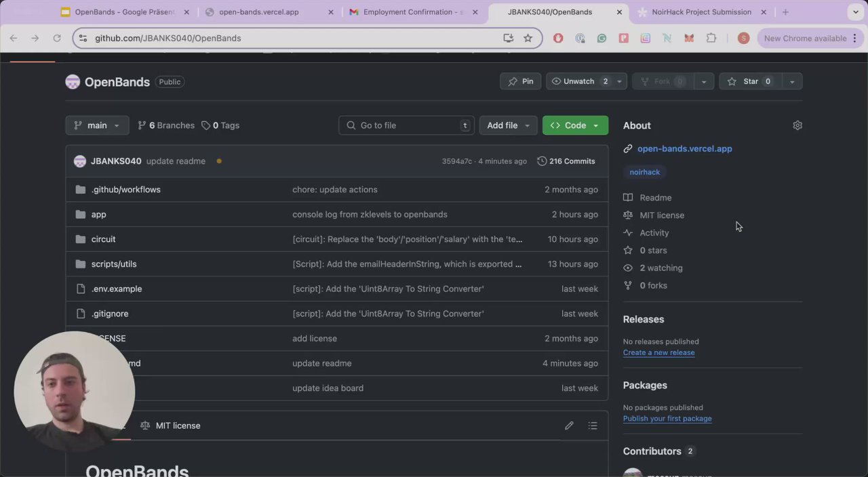The image size is (868, 477).
Task: Open the 2 watching link
Action: (x=653, y=268)
